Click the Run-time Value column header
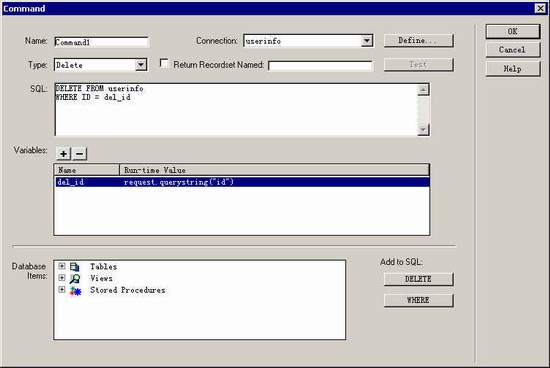Viewport: 550px width, 368px height. click(274, 170)
